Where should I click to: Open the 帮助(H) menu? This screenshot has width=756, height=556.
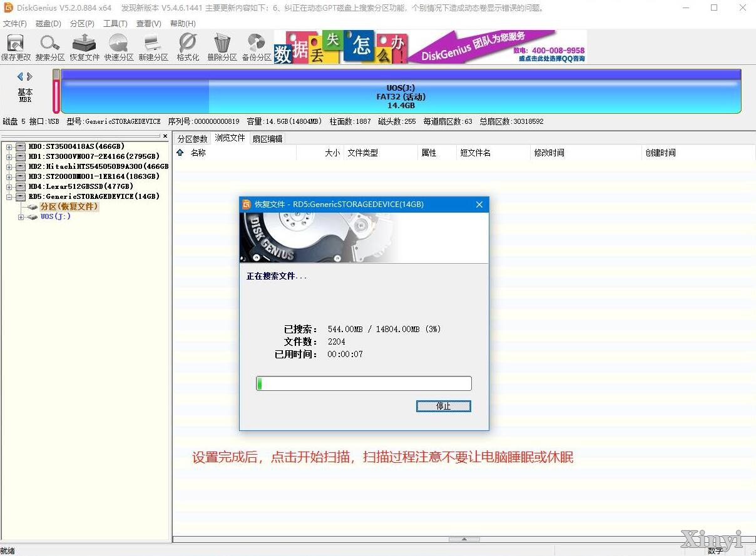point(183,24)
